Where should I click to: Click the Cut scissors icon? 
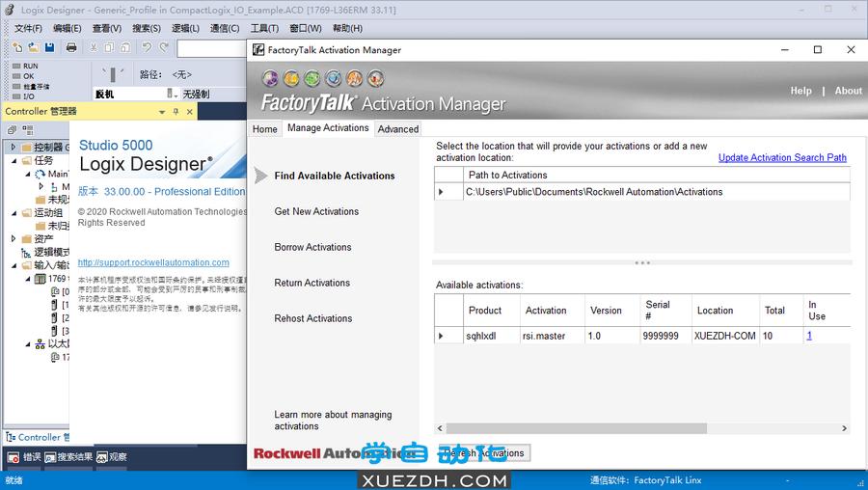pyautogui.click(x=94, y=47)
